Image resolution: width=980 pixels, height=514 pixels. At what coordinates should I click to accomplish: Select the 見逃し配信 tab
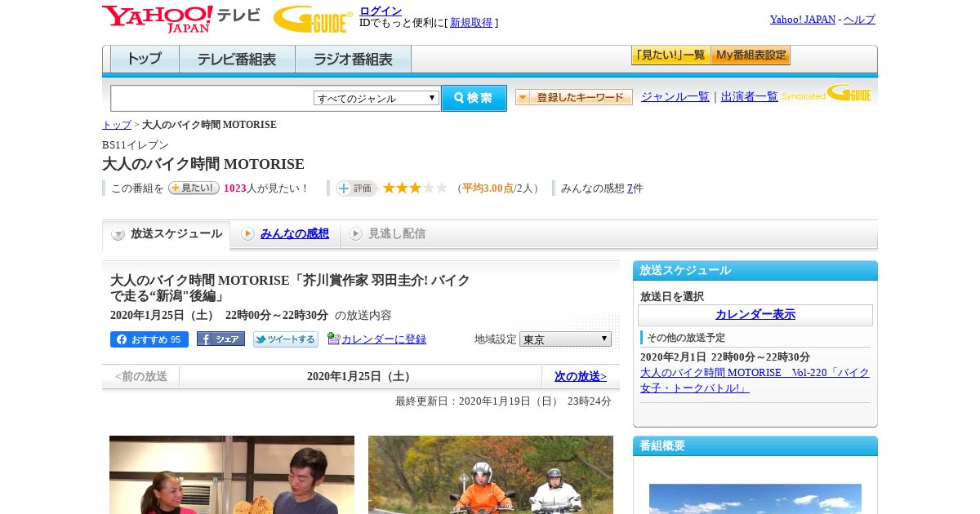pos(388,234)
